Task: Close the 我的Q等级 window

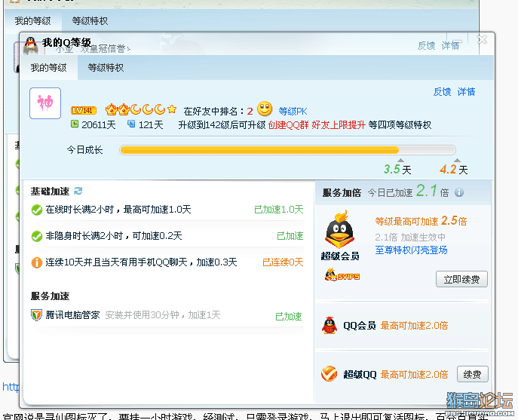Action: (x=483, y=40)
